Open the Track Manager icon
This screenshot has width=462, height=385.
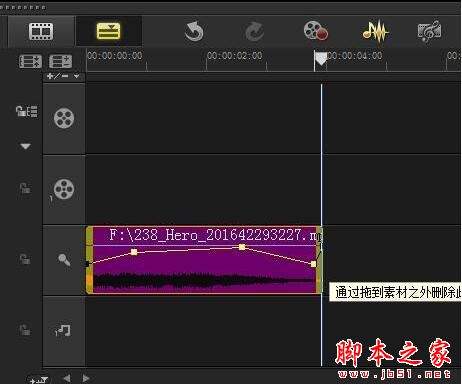click(30, 61)
